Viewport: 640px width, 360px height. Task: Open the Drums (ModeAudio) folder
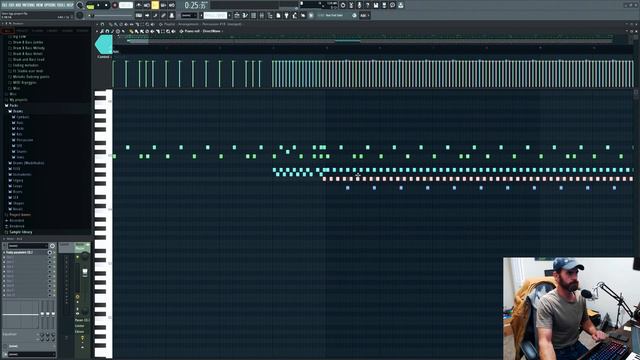click(27, 163)
